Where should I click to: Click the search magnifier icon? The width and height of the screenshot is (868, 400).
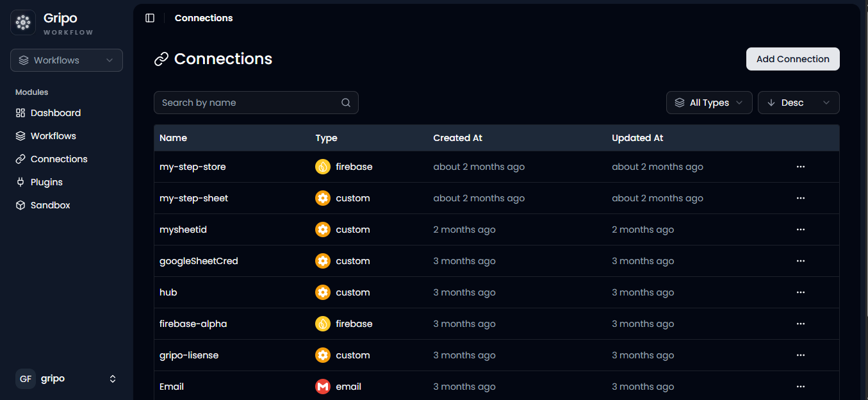346,103
